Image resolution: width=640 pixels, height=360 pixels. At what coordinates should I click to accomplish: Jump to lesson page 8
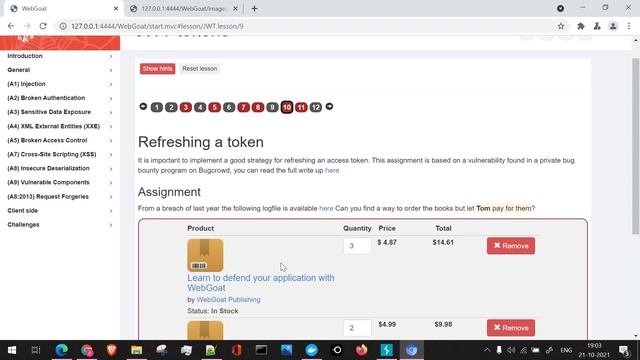pyautogui.click(x=258, y=107)
